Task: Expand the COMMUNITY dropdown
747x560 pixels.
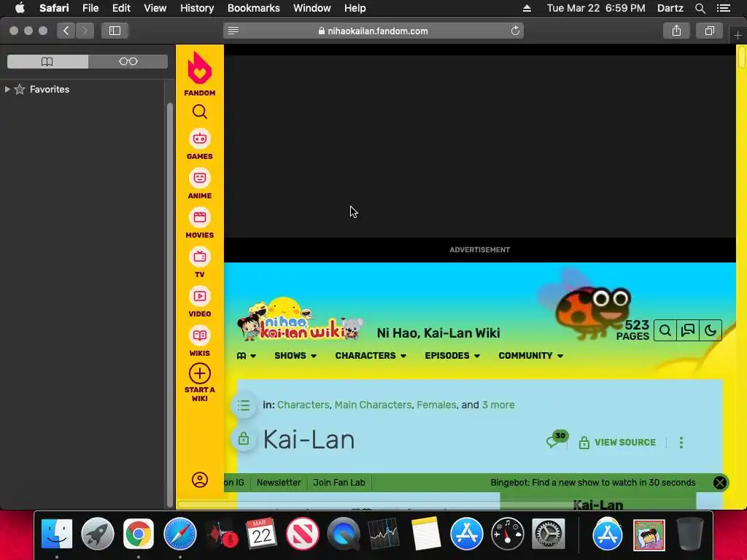Action: (x=531, y=356)
